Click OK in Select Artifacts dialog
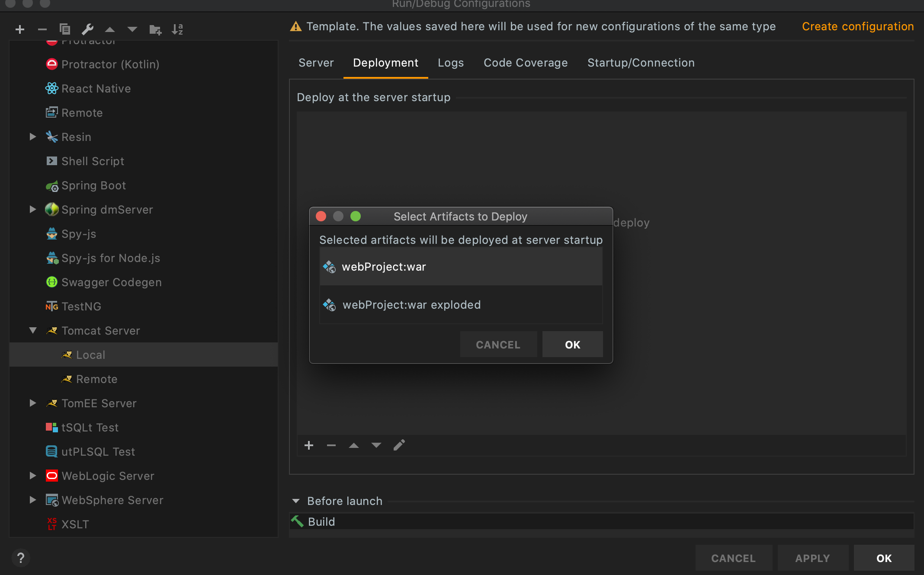 [572, 345]
